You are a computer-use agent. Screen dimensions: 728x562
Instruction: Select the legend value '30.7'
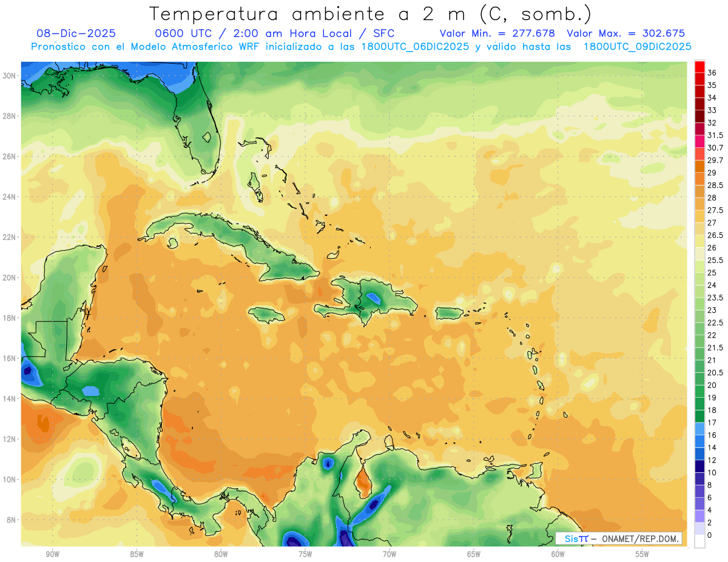click(715, 148)
